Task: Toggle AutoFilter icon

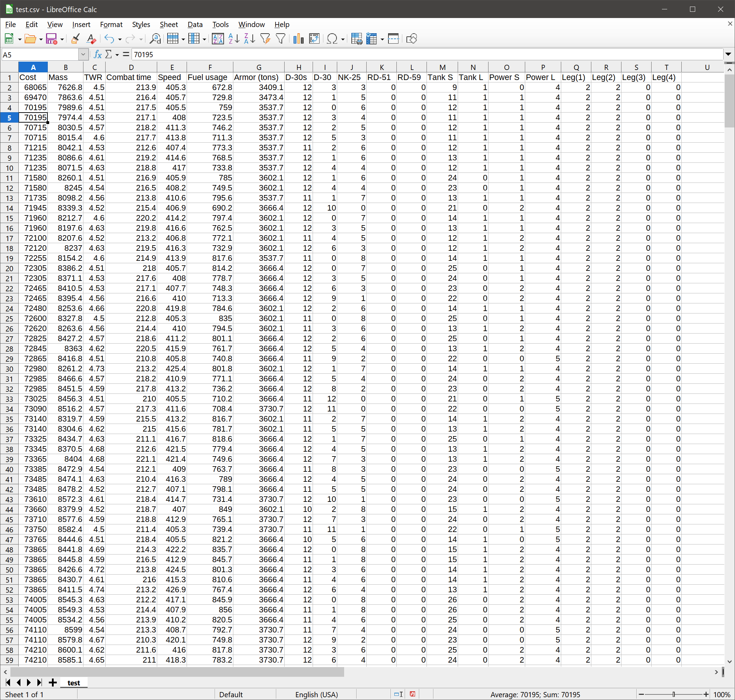Action: [x=265, y=39]
